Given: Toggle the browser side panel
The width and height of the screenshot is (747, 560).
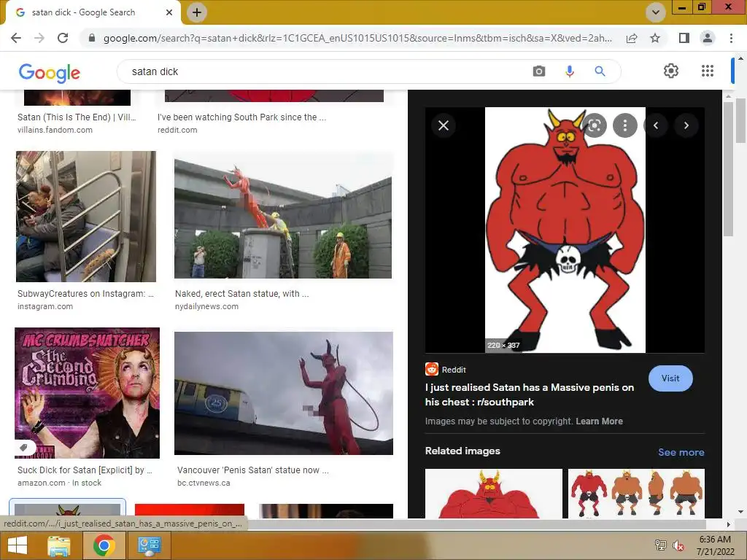Looking at the screenshot, I should 684,38.
